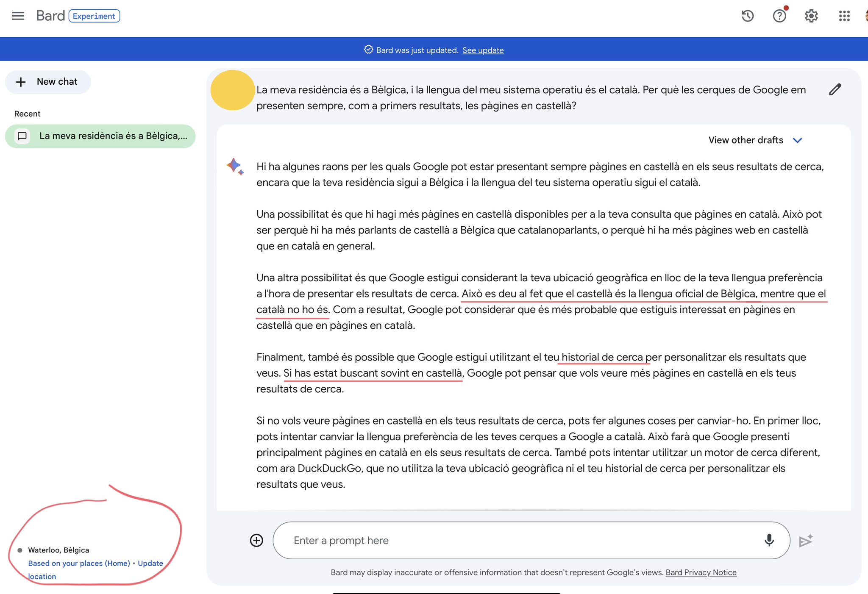Open the settings gear icon
Viewport: 868px width, 594px height.
811,16
